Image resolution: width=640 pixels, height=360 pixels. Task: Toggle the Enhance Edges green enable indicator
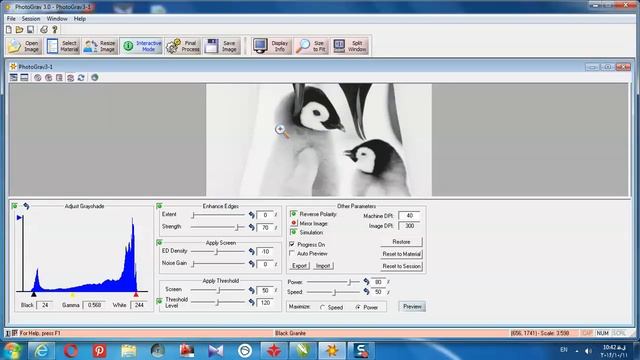tap(159, 206)
